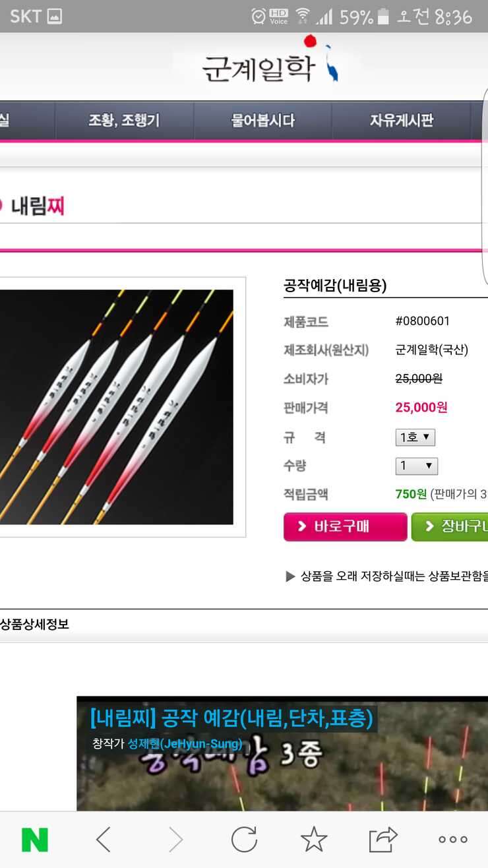
Task: Open the 수량 quantity dropdown
Action: click(x=417, y=466)
